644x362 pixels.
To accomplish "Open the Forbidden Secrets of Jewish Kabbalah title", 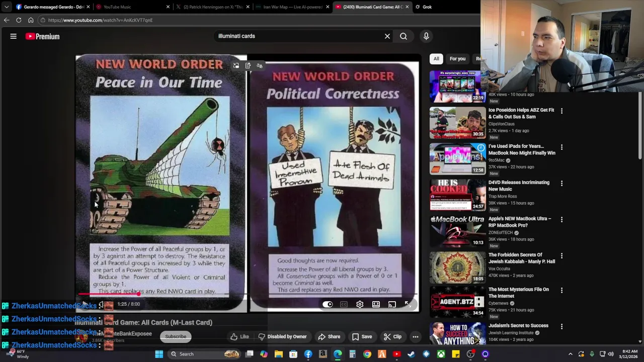I will [522, 258].
